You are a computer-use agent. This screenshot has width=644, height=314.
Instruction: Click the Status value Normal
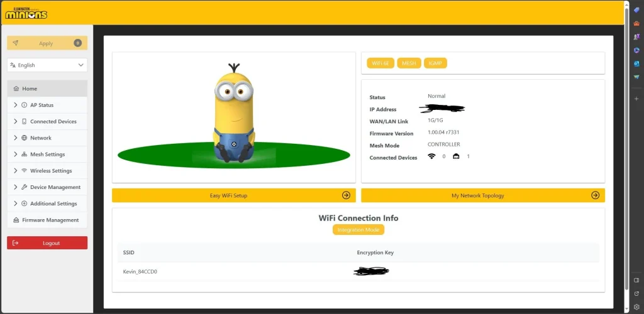(436, 96)
